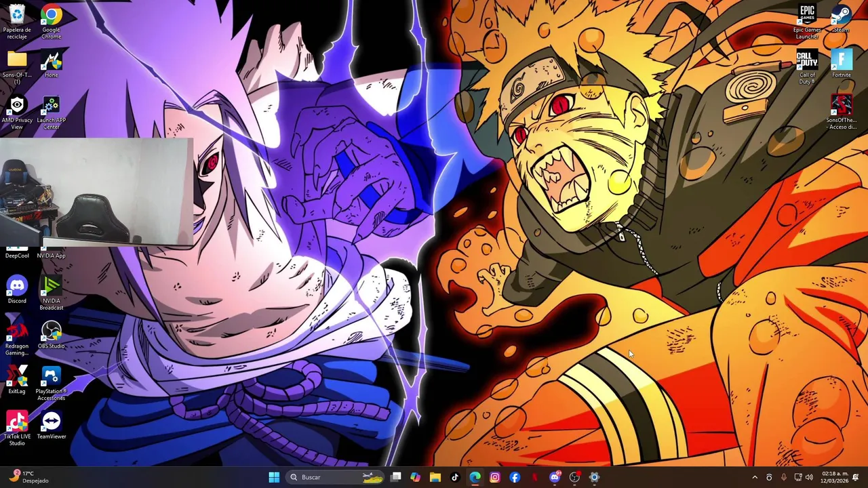Open Instagram from the taskbar
Viewport: 868px width, 488px height.
(x=495, y=477)
